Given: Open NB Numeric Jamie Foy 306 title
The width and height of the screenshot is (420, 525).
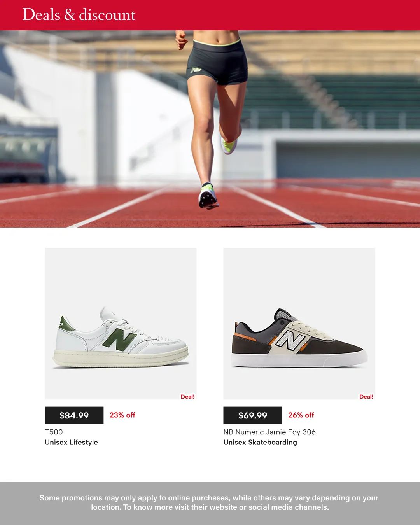Looking at the screenshot, I should (269, 432).
